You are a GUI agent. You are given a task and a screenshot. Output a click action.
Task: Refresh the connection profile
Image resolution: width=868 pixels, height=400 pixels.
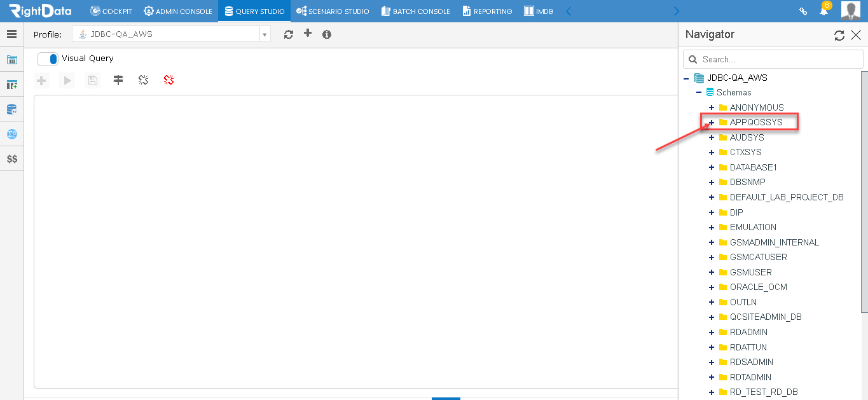289,34
